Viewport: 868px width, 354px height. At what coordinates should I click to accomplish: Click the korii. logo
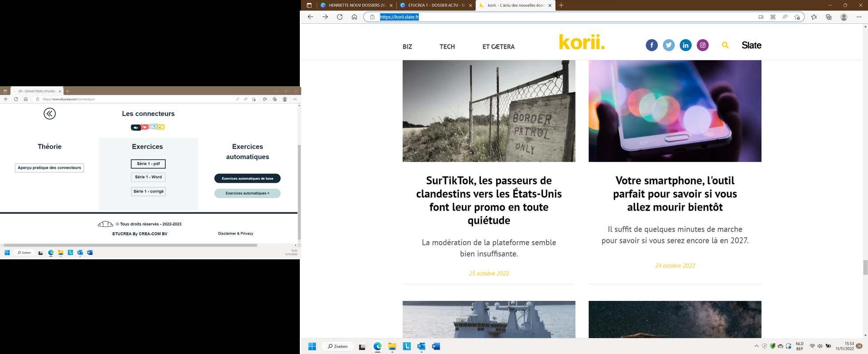[581, 42]
